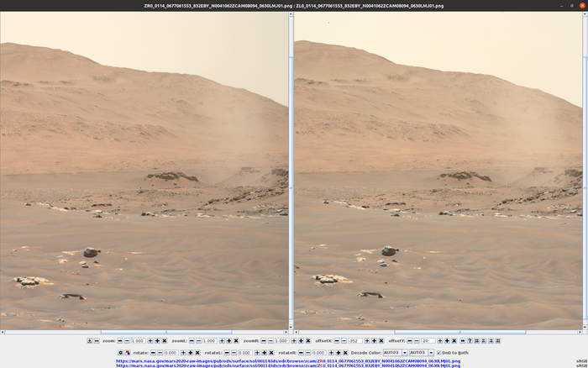Click the download arrow icon beside zoom
This screenshot has height=368, width=588.
(x=90, y=340)
